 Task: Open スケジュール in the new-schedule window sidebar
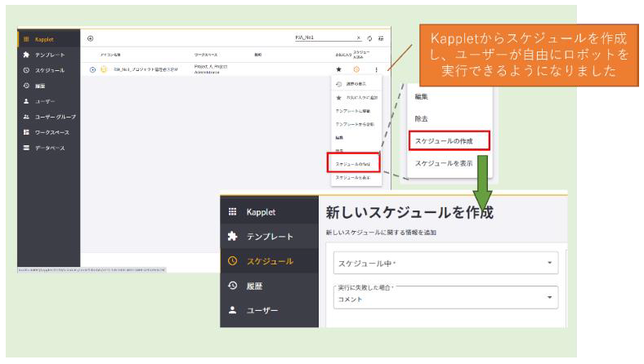[269, 261]
